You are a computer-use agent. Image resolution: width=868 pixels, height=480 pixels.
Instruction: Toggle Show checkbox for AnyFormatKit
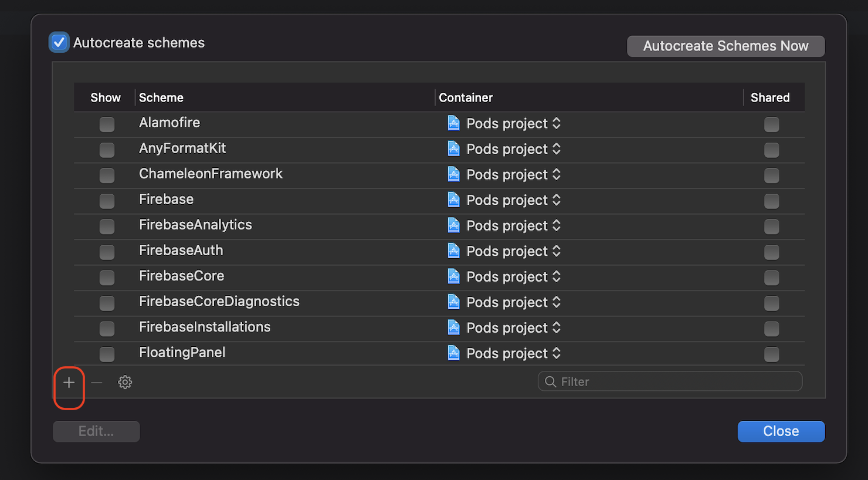(107, 150)
